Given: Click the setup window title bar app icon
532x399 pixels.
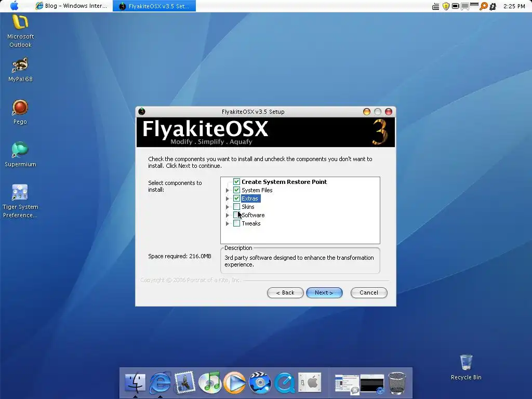Looking at the screenshot, I should click(142, 111).
